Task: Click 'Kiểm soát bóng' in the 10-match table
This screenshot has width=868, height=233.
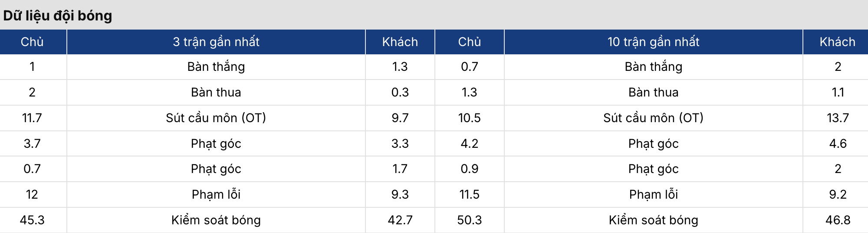Action: pyautogui.click(x=653, y=220)
